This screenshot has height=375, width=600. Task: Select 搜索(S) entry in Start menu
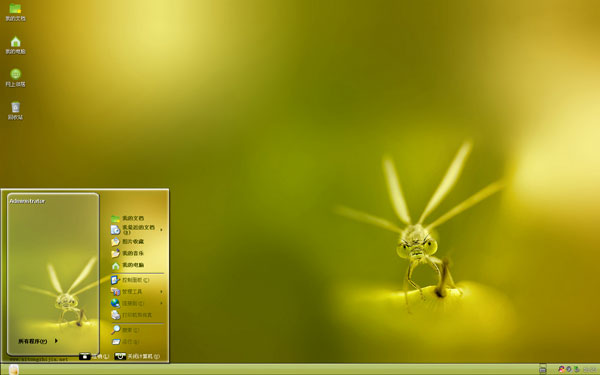coord(130,329)
